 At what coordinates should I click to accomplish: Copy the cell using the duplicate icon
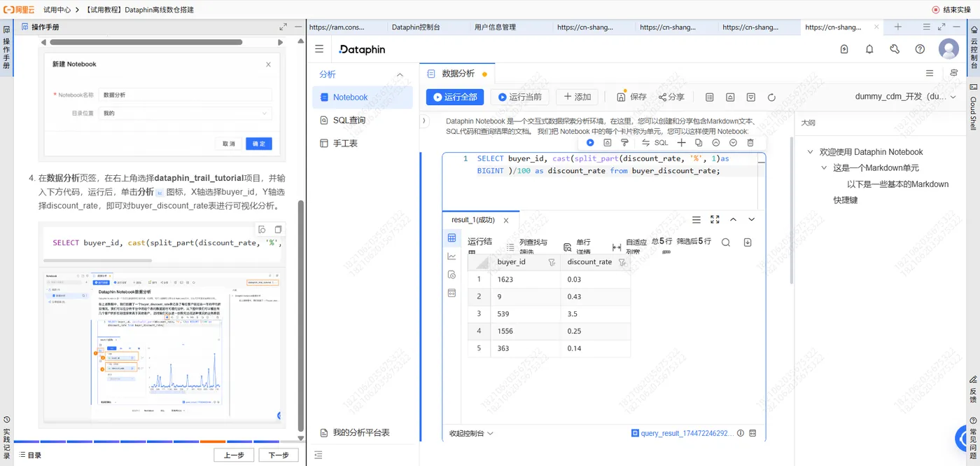(699, 142)
